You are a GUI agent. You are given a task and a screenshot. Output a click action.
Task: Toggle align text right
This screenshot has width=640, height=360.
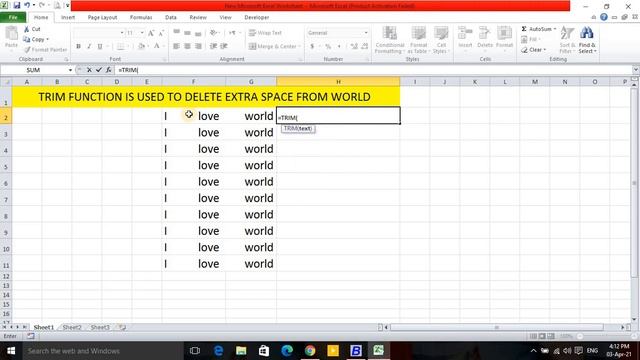point(198,47)
